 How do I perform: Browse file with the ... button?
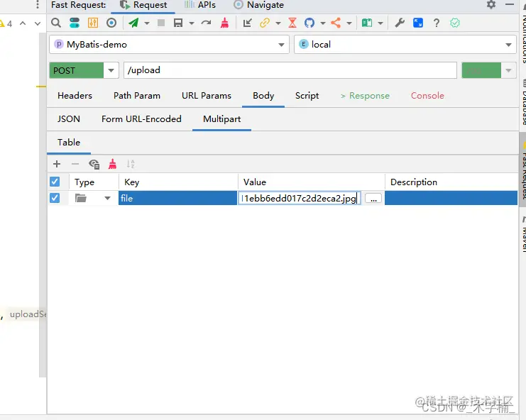pyautogui.click(x=373, y=198)
